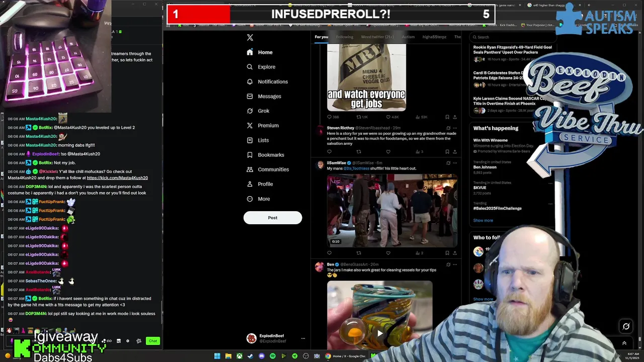Share iiSamWise's video post
The width and height of the screenshot is (644, 362).
[455, 253]
